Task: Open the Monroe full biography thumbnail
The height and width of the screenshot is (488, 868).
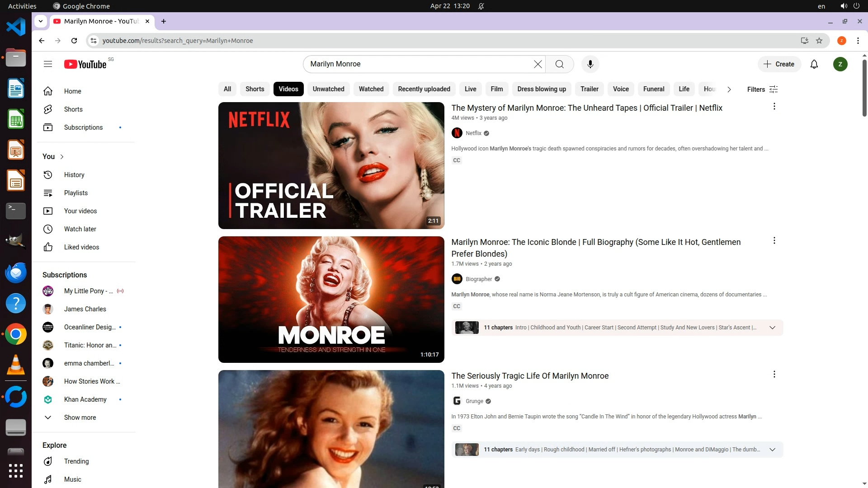Action: point(331,299)
